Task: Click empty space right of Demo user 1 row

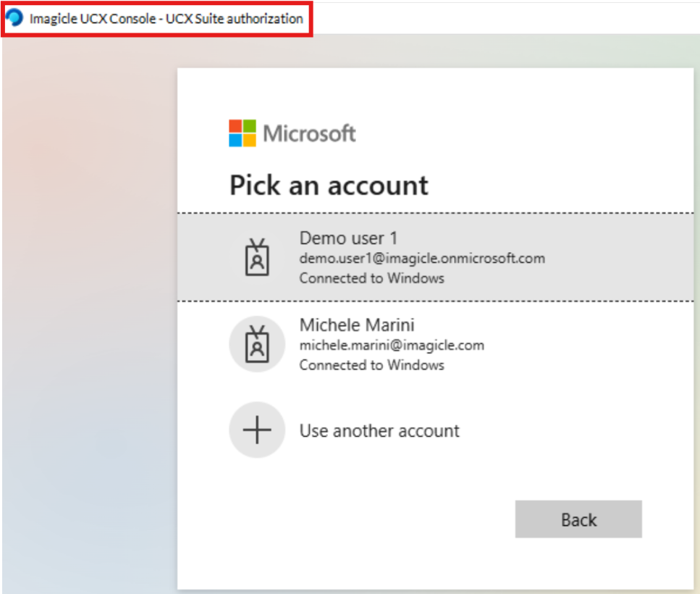Action: [x=623, y=257]
